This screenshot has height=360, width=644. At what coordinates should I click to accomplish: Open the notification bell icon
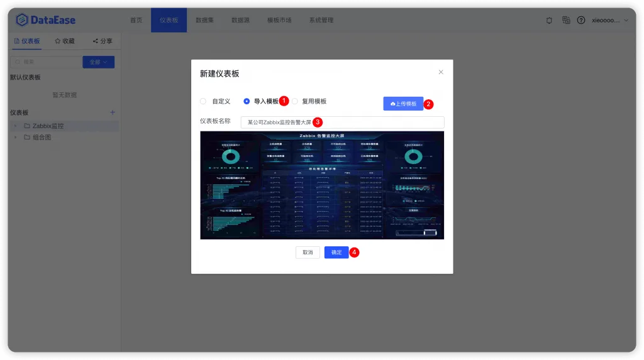pos(549,20)
